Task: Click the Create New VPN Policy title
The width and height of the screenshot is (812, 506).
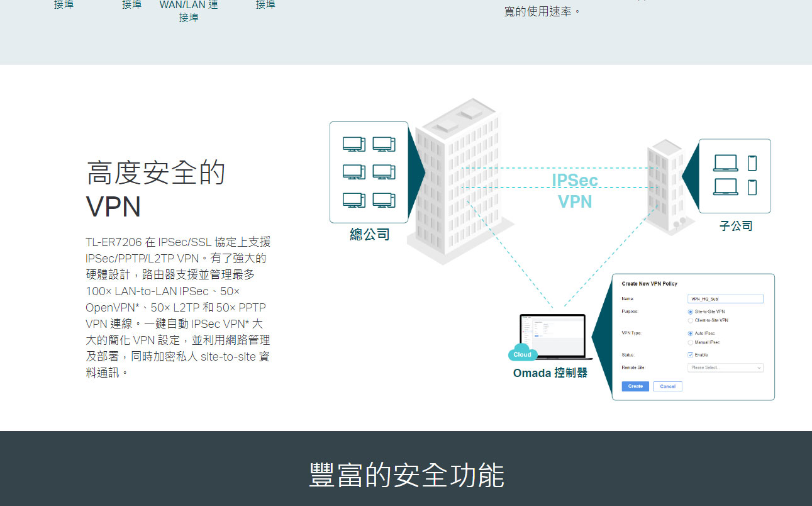Action: click(649, 284)
